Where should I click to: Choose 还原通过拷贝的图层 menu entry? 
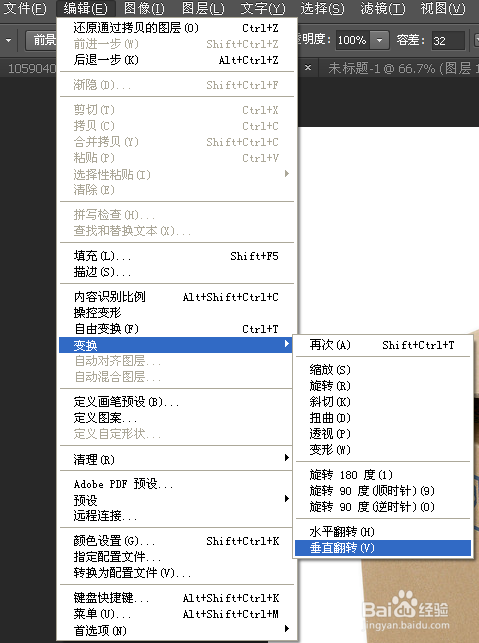click(176, 28)
